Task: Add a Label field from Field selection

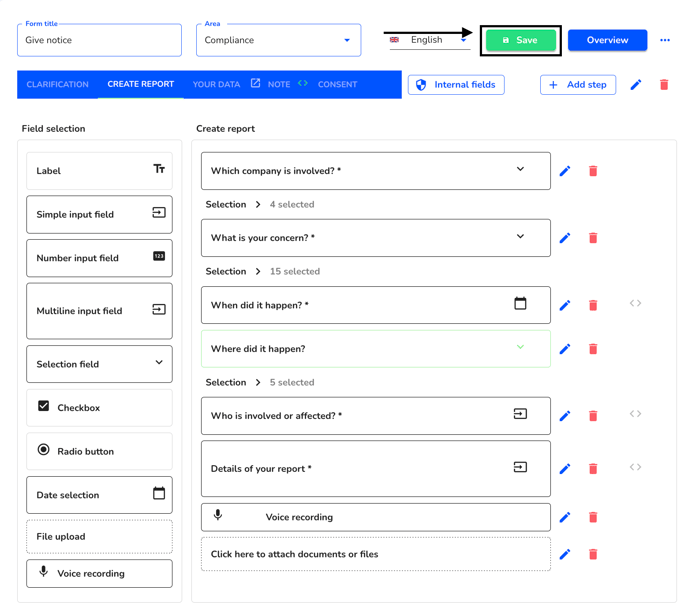Action: tap(100, 171)
